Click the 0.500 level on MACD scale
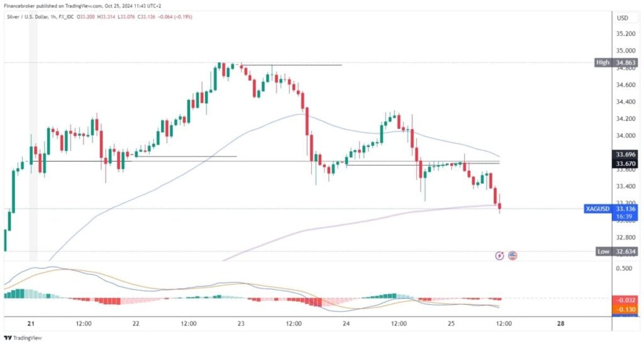The height and width of the screenshot is (345, 644). point(625,268)
